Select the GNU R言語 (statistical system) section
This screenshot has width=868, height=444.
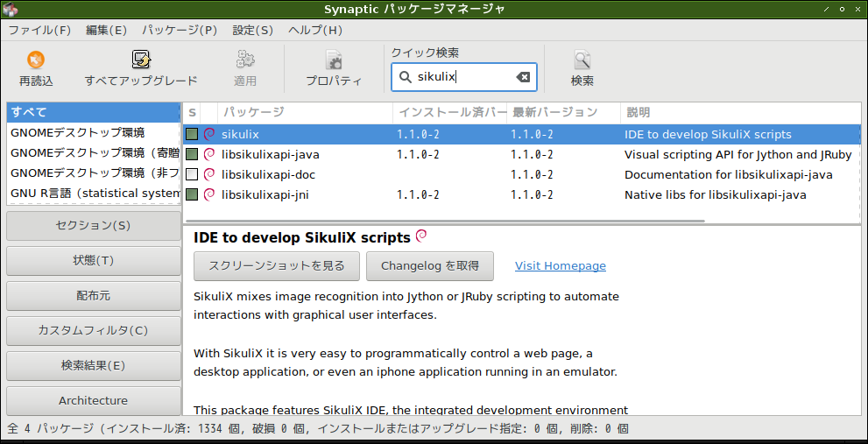[94, 194]
